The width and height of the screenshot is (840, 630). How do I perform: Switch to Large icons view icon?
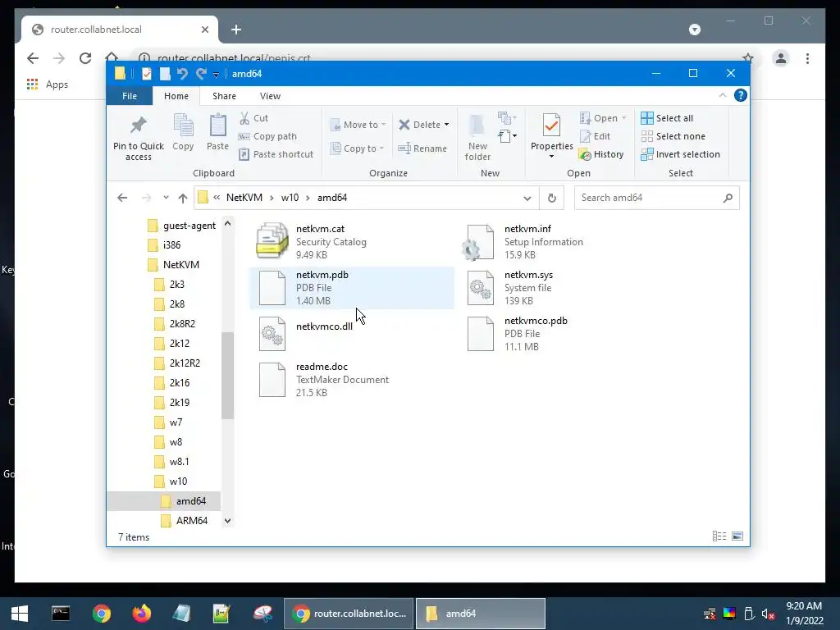[737, 536]
